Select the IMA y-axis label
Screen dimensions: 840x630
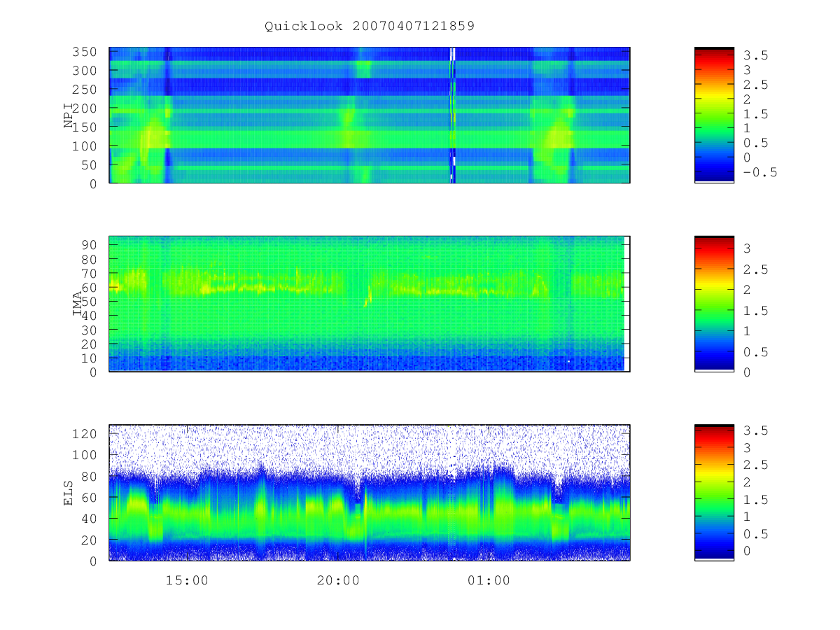(x=78, y=304)
